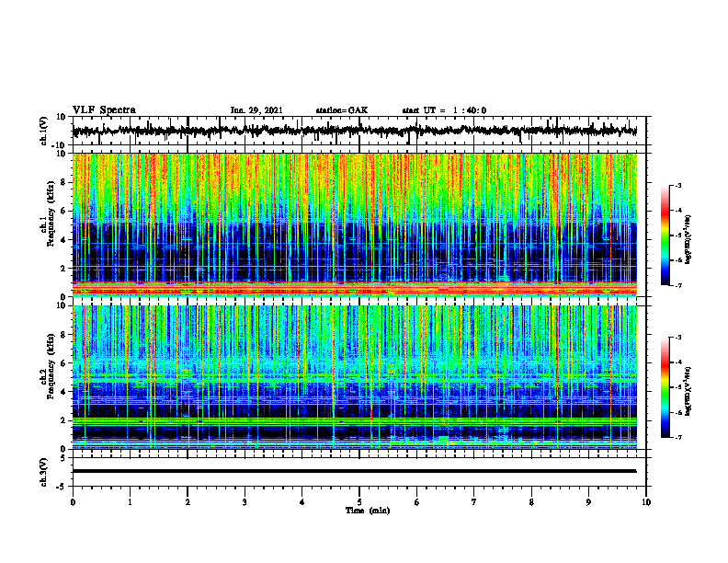Click the time axis tick label '3'
Screen dimensions: 728x563
click(x=245, y=502)
